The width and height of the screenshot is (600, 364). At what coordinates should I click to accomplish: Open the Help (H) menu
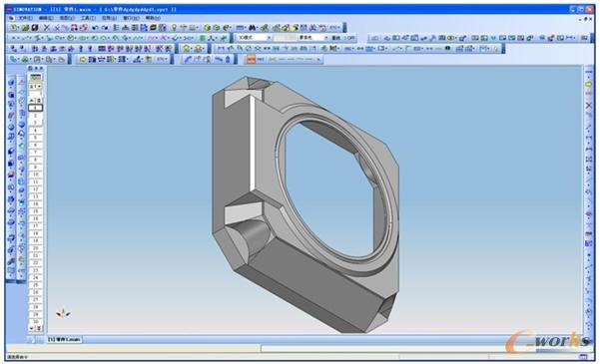coord(153,18)
